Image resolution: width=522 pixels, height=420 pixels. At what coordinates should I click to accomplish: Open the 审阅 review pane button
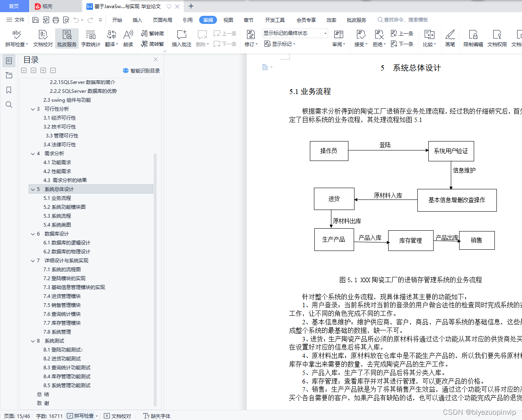(339, 39)
